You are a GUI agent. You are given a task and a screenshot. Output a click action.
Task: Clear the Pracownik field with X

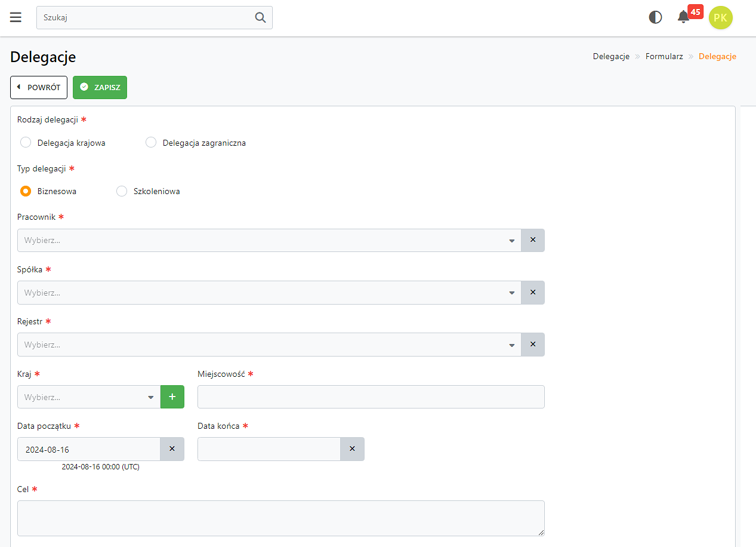(x=533, y=240)
